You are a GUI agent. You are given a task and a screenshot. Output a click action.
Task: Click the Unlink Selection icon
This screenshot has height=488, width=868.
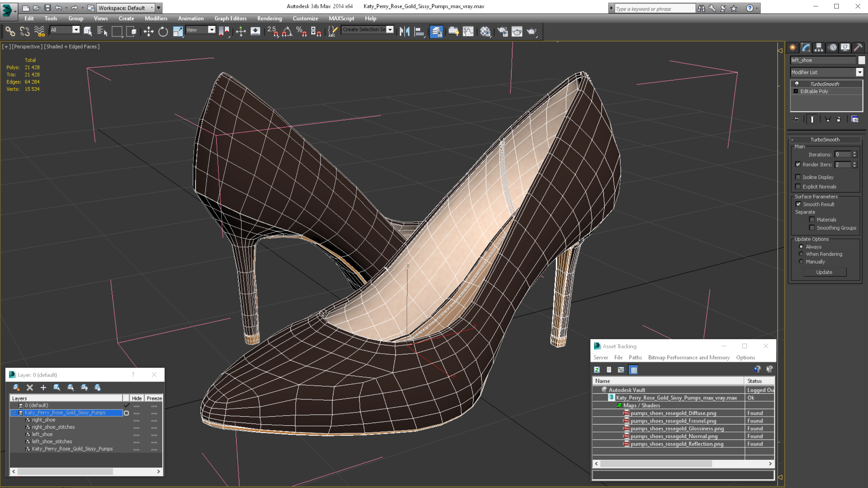[25, 32]
